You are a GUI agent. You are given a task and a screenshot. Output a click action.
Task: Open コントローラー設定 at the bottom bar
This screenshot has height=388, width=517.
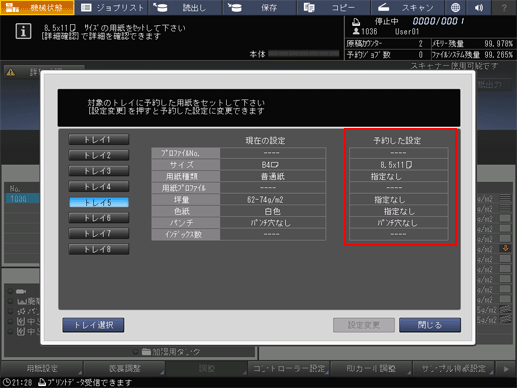click(x=289, y=369)
